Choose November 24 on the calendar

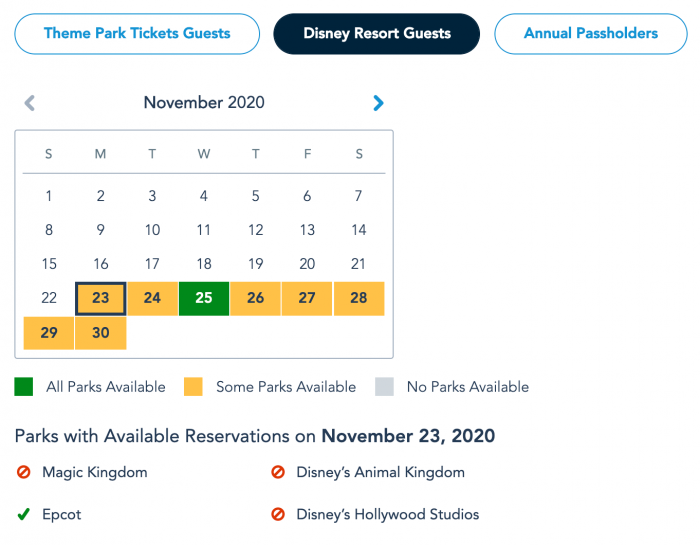tap(152, 298)
